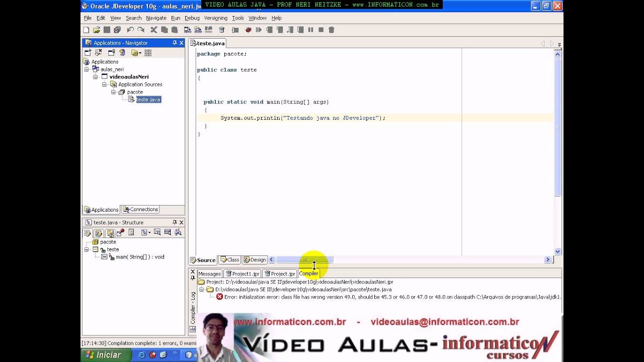Open the folder dropdown in Navigator toolbar

click(136, 53)
